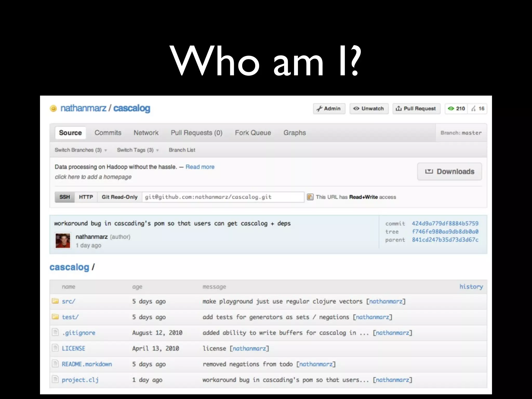Viewport: 532px width, 399px height.
Task: Open parent hash 841cd247b35d73d3d67c
Action: pyautogui.click(x=445, y=240)
